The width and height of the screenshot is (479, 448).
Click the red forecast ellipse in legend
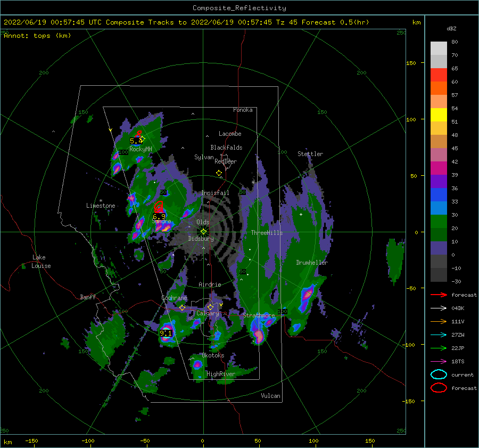pyautogui.click(x=439, y=388)
